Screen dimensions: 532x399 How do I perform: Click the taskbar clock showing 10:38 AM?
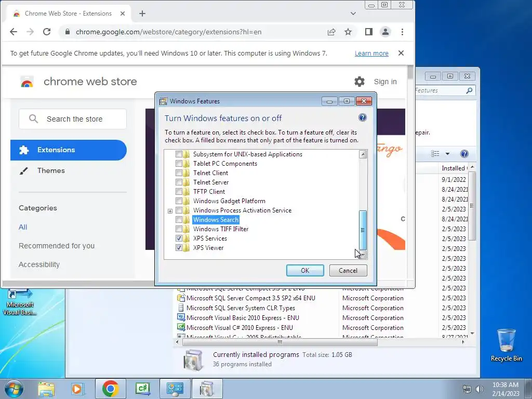click(506, 389)
